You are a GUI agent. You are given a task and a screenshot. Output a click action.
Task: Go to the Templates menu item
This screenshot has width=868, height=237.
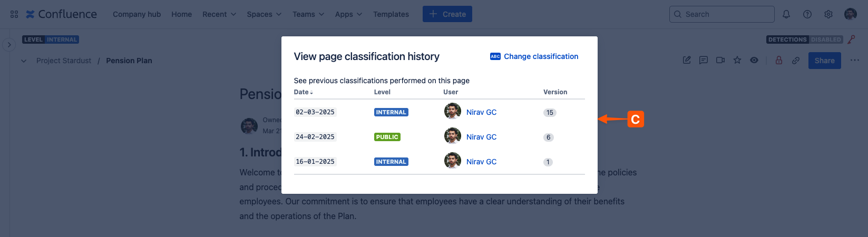pos(391,14)
